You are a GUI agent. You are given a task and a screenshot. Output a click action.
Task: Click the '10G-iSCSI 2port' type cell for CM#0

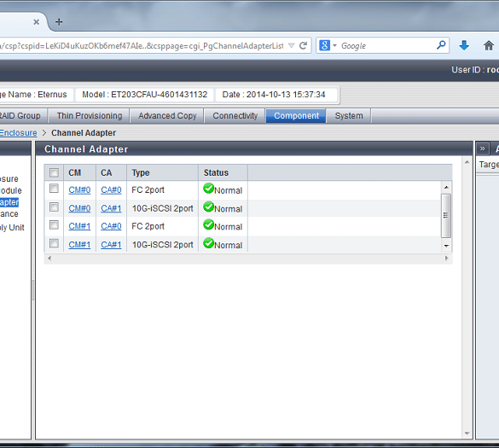tap(163, 208)
